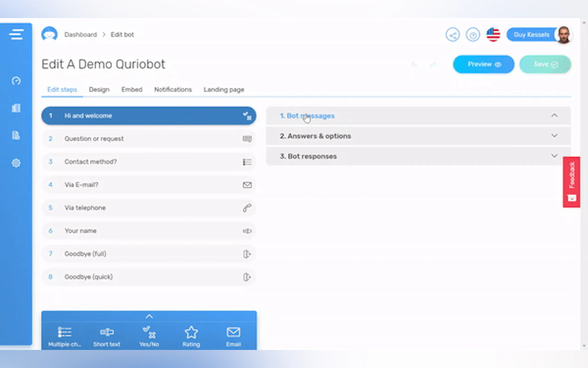The width and height of the screenshot is (588, 368).
Task: Click the Preview button
Action: point(483,64)
